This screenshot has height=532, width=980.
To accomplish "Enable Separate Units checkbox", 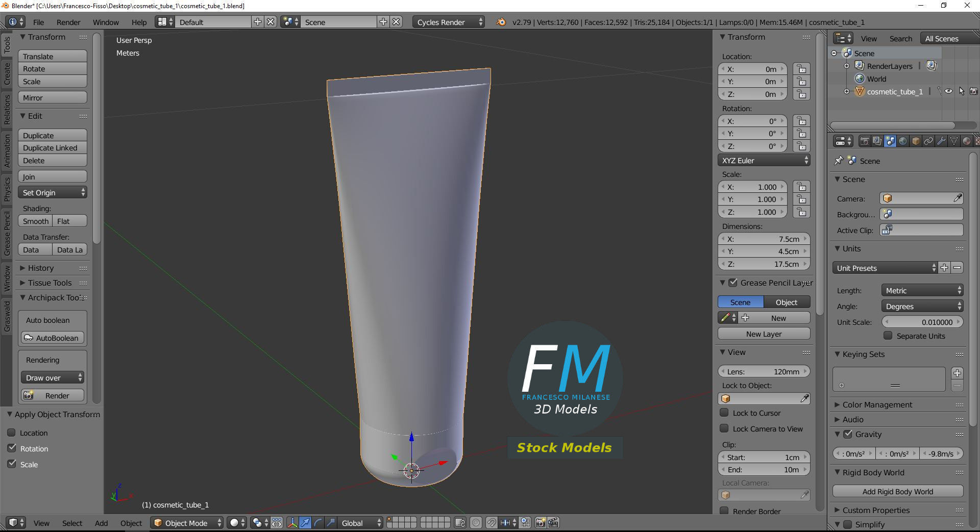I will tap(888, 336).
